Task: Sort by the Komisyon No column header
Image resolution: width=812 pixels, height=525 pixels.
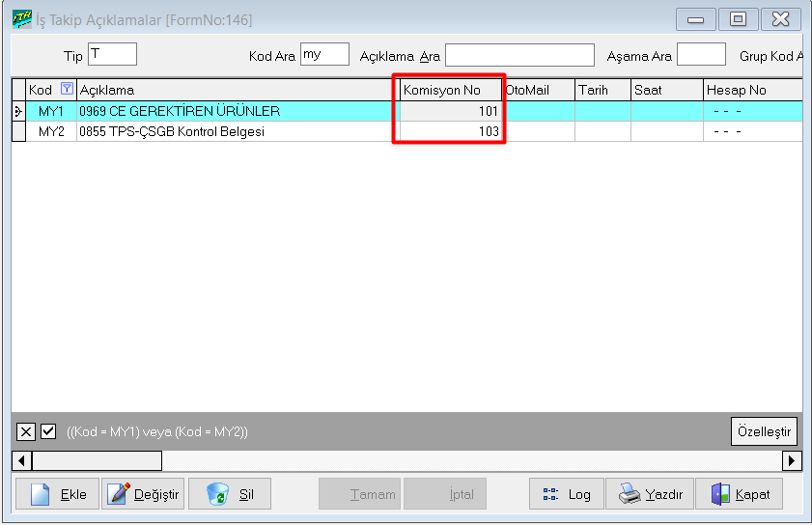Action: pyautogui.click(x=451, y=90)
